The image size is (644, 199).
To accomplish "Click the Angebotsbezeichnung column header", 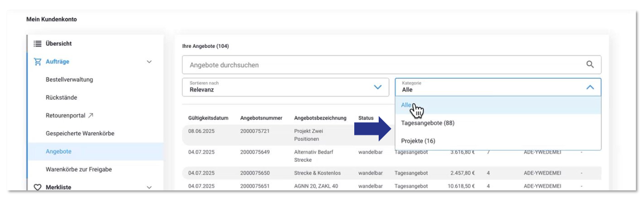I will click(x=320, y=118).
